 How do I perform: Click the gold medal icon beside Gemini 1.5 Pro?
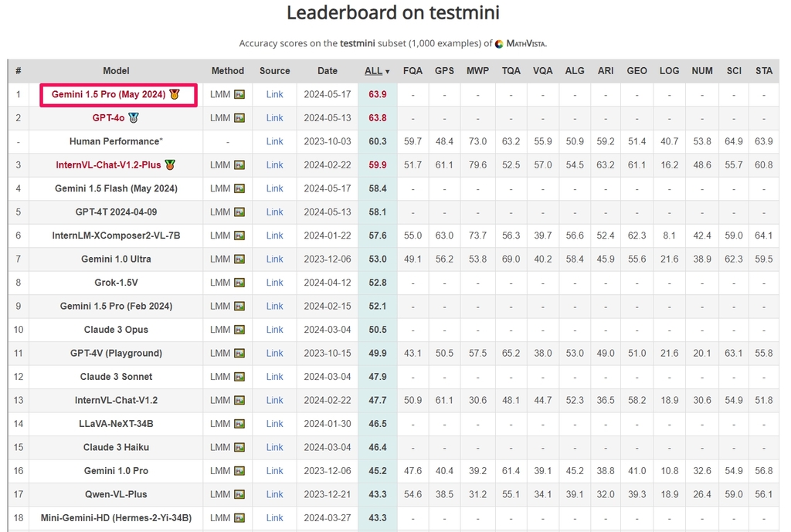(175, 94)
